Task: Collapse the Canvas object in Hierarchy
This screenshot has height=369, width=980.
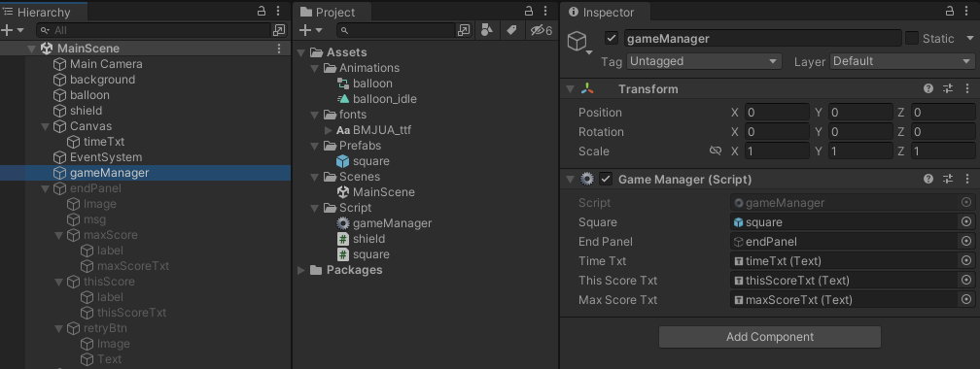Action: click(x=45, y=126)
